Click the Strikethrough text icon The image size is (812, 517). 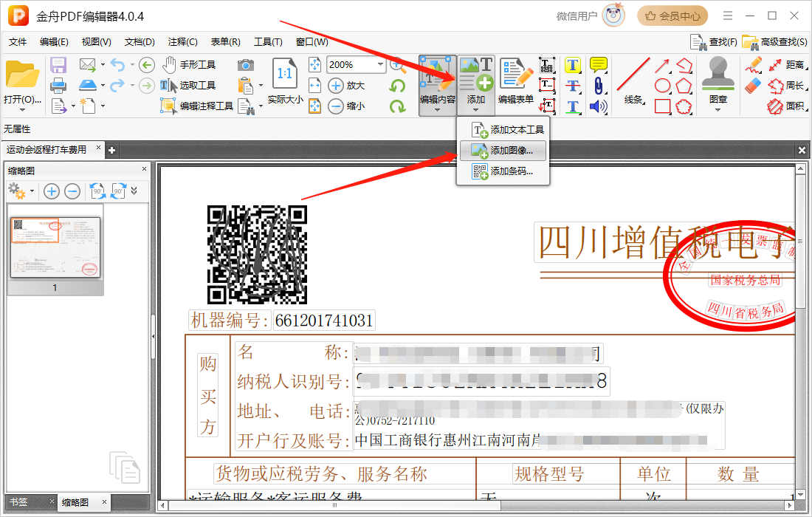pos(572,86)
